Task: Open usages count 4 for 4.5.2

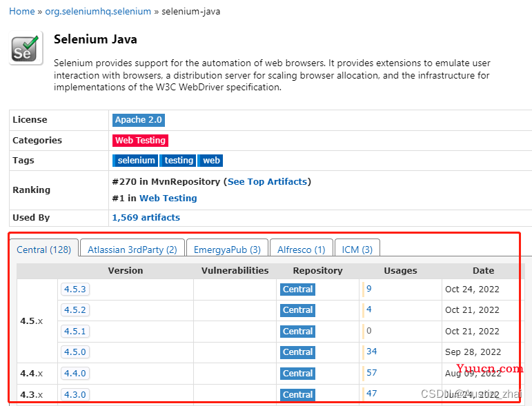Action: (x=368, y=309)
